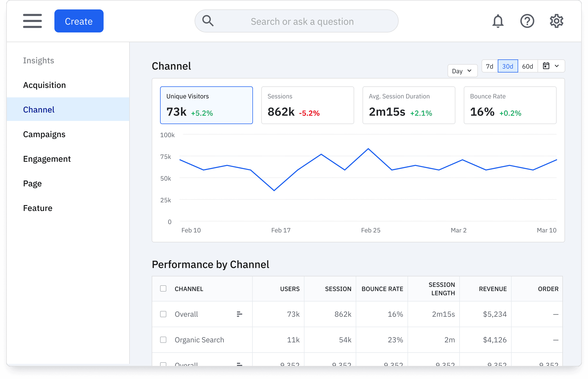588x379 pixels.
Task: Sort the table using the Overall row sort icon
Action: coord(239,314)
